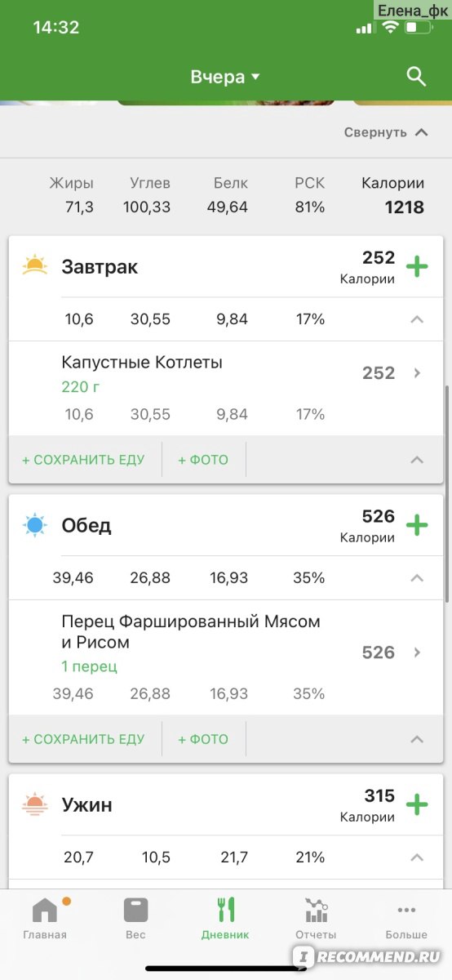Add food to Завтрак with plus icon
Screen dimensions: 452x980
[417, 266]
